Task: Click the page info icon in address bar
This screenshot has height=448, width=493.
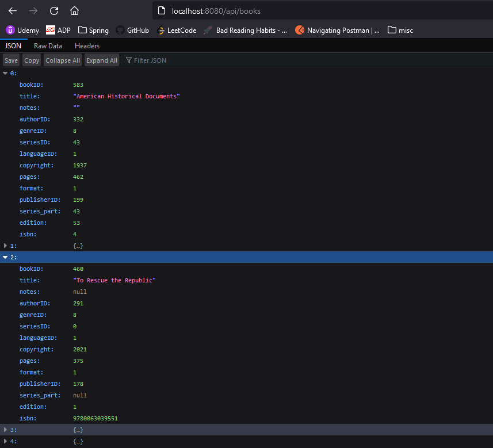Action: 162,11
